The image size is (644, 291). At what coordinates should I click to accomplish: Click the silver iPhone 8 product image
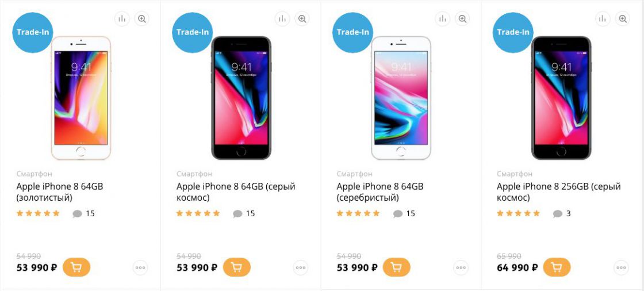click(401, 98)
